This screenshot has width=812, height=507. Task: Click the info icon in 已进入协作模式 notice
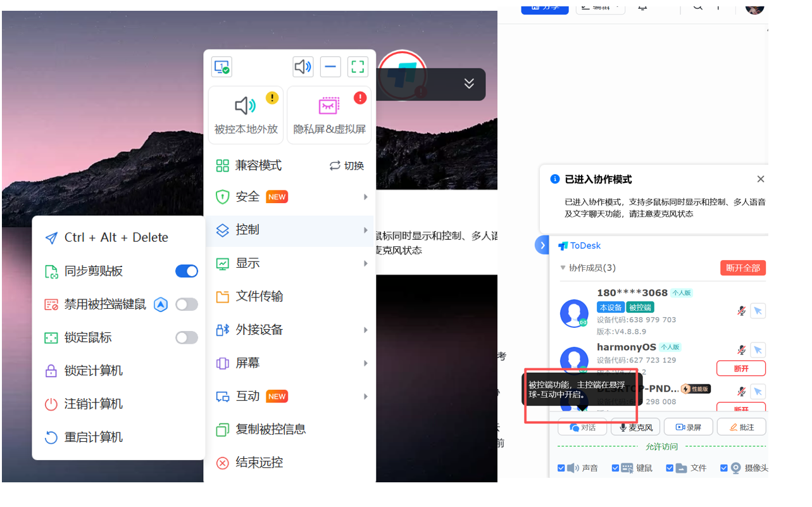pyautogui.click(x=555, y=179)
